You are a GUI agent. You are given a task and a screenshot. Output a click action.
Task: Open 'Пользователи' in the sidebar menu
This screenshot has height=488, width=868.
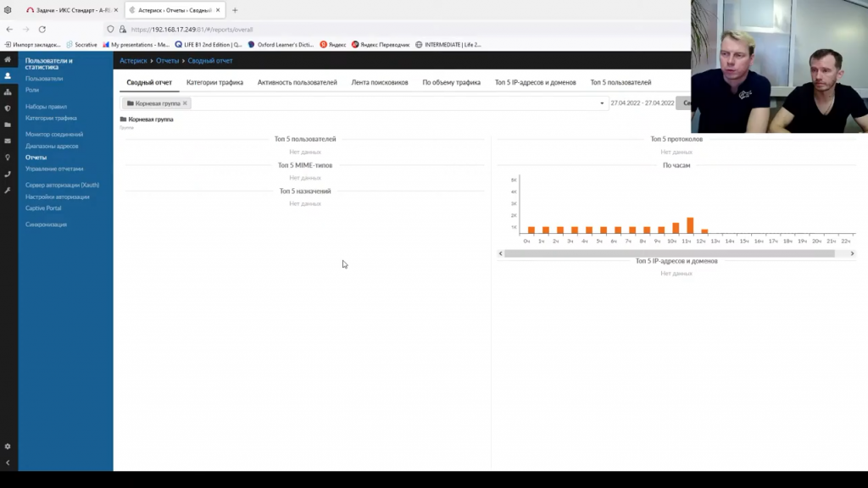44,79
